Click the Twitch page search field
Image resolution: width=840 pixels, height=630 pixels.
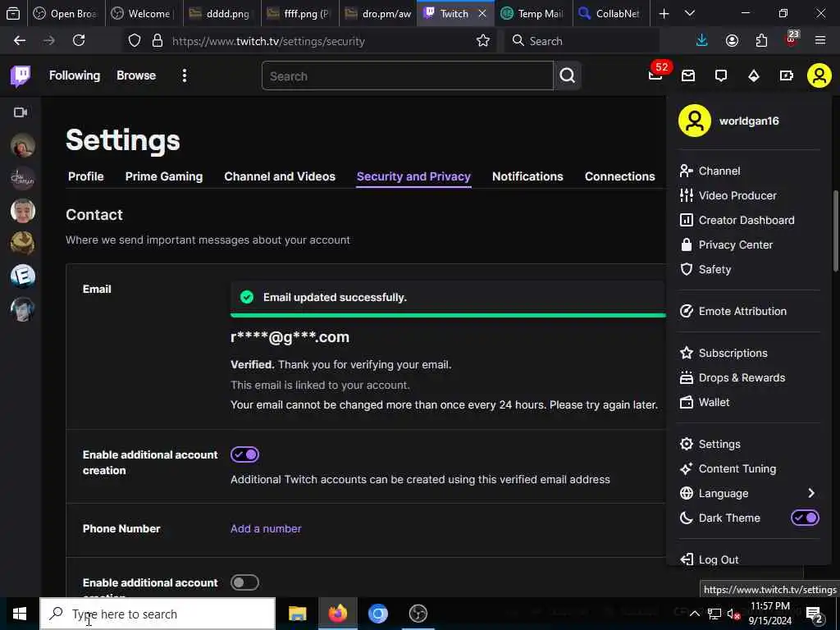(407, 75)
